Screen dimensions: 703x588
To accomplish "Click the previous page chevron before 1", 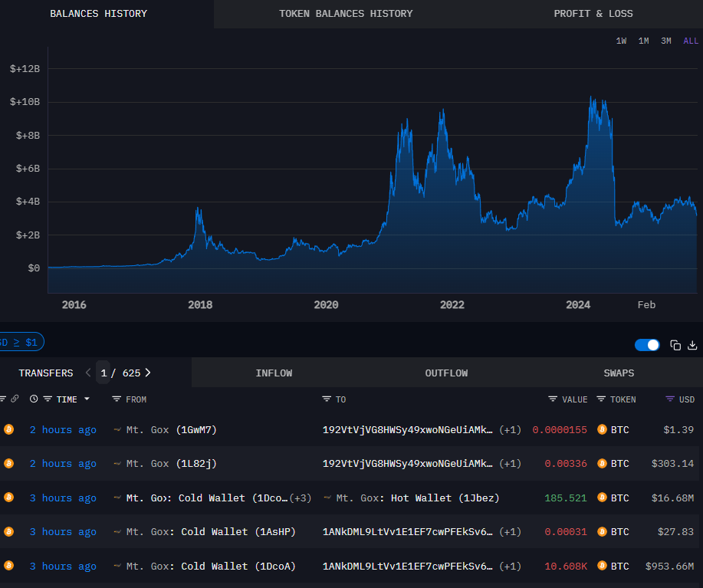I will [x=87, y=373].
